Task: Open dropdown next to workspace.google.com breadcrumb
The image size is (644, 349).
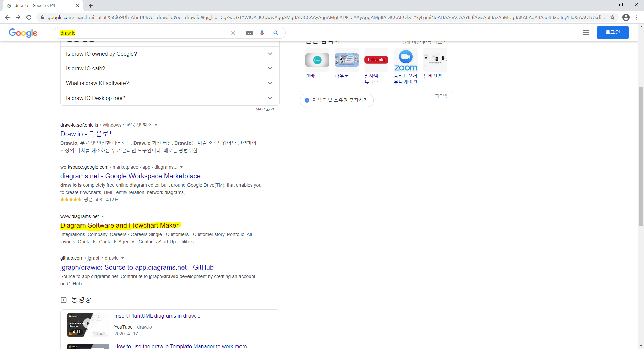Action: coord(181,167)
